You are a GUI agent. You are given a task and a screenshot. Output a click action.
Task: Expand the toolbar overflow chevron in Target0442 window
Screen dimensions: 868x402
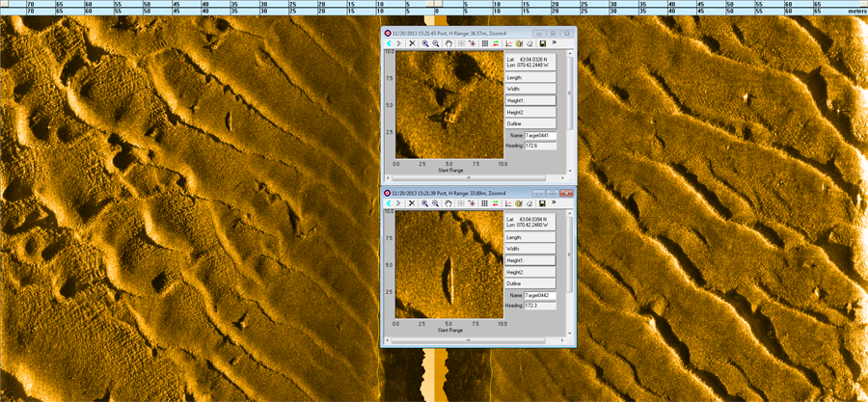pyautogui.click(x=555, y=204)
